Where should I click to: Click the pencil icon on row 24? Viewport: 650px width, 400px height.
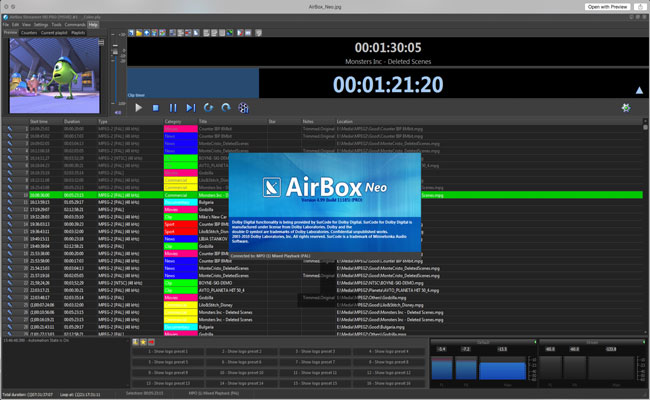coord(10,298)
